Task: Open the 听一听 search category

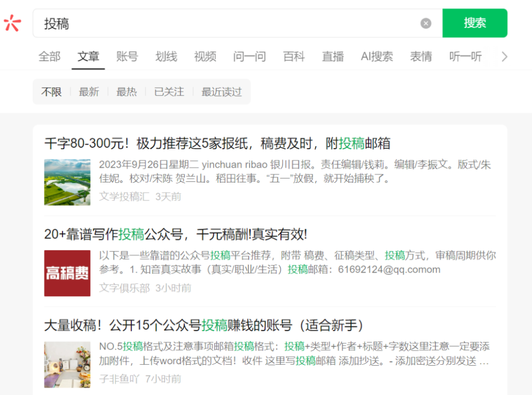Action: [465, 57]
